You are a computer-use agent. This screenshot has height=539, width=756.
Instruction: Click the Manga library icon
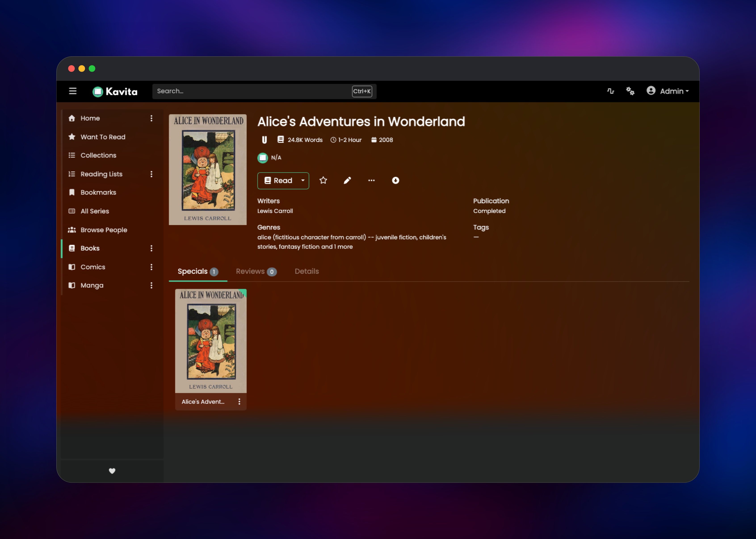coord(72,285)
